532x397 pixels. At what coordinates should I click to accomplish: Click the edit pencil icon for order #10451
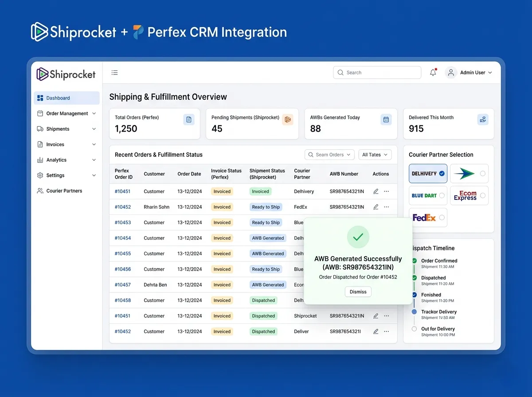pyautogui.click(x=376, y=191)
